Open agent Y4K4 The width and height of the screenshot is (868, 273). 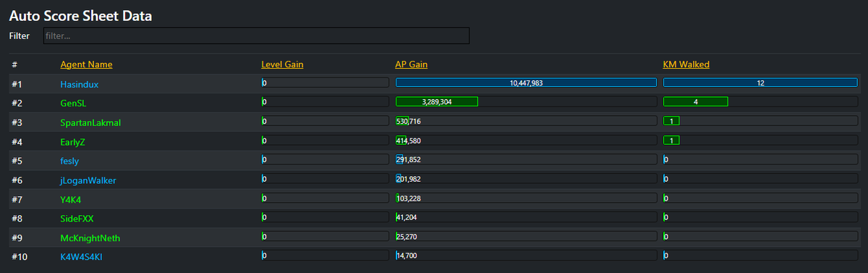coord(72,199)
